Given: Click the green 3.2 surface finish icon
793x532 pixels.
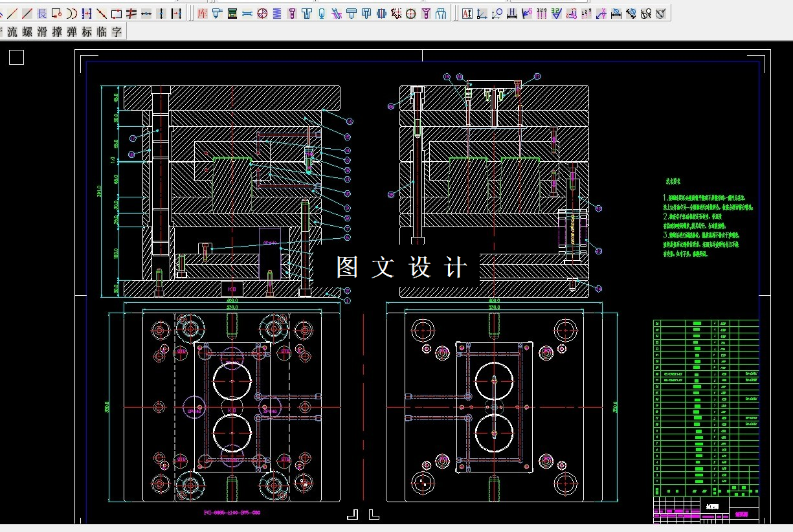Looking at the screenshot, I should [557, 13].
